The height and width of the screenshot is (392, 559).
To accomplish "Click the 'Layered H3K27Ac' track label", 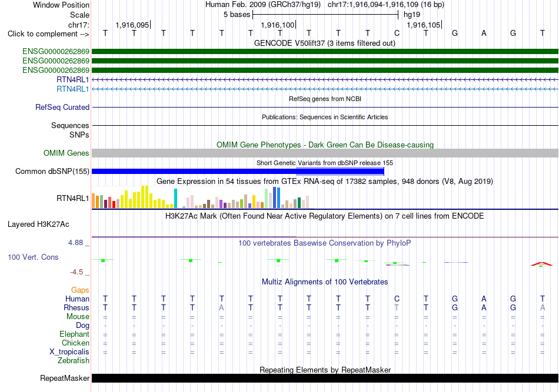I will [x=38, y=225].
